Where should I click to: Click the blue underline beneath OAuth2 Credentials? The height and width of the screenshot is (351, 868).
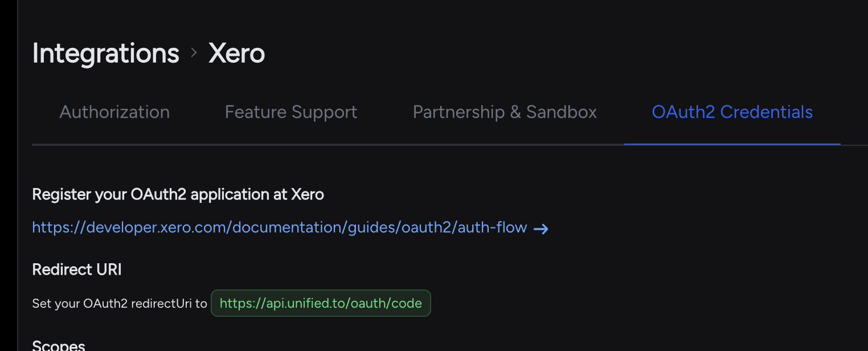732,144
